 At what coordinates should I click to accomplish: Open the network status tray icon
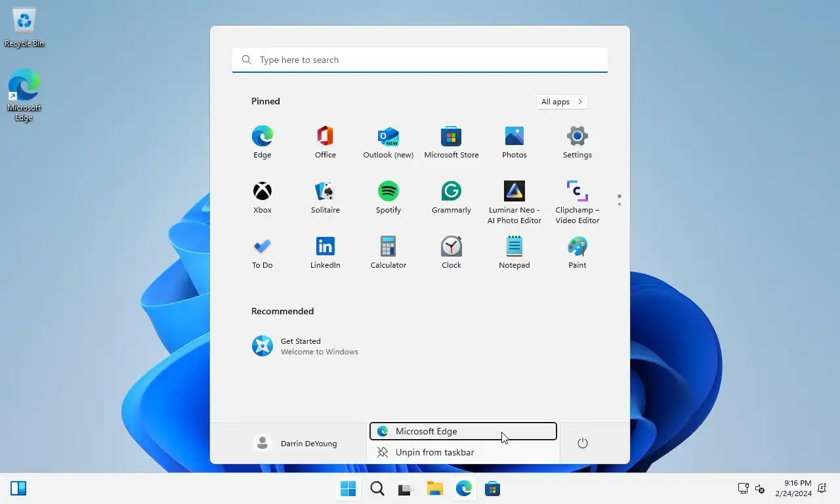(743, 489)
